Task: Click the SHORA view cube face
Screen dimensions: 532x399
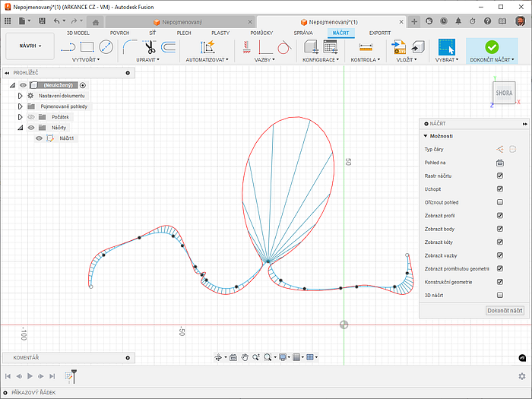Action: 504,93
